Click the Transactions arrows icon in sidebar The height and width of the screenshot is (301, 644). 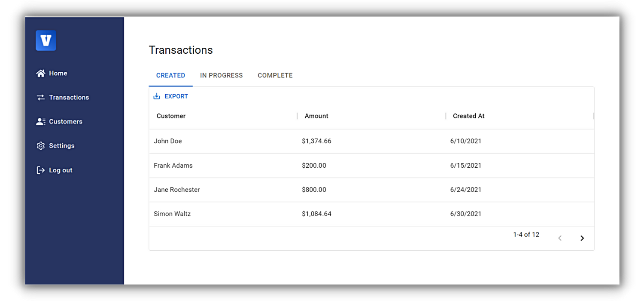(41, 98)
